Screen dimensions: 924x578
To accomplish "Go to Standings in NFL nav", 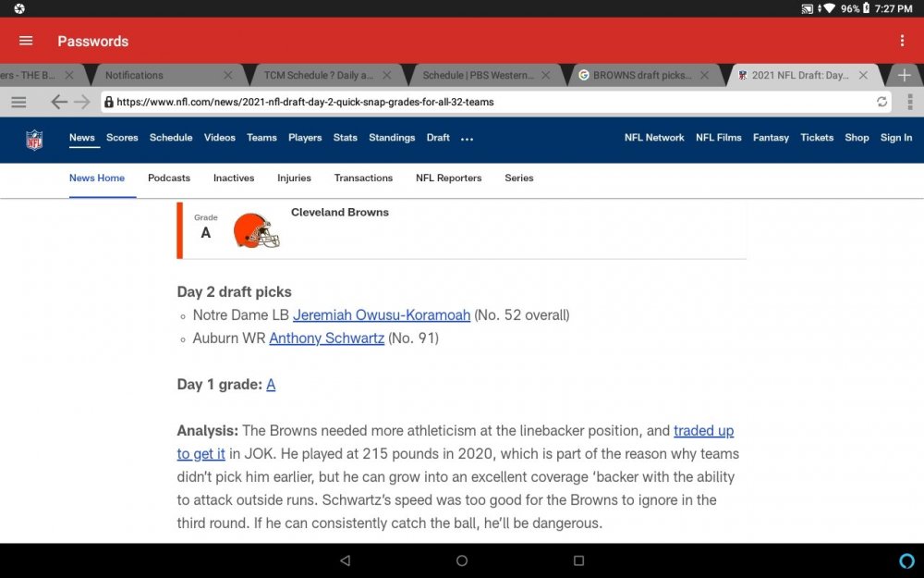I will click(392, 138).
